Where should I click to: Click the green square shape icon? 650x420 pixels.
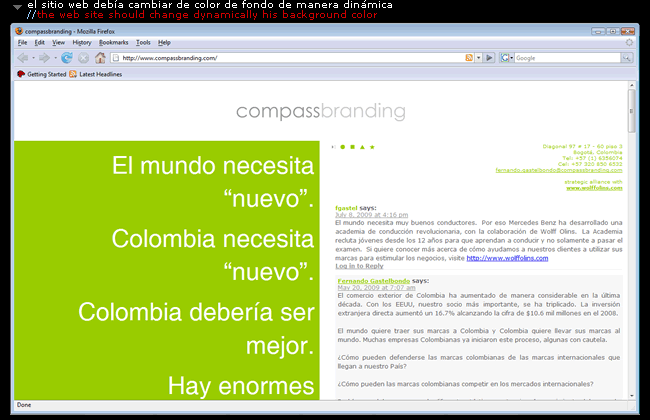tap(351, 147)
